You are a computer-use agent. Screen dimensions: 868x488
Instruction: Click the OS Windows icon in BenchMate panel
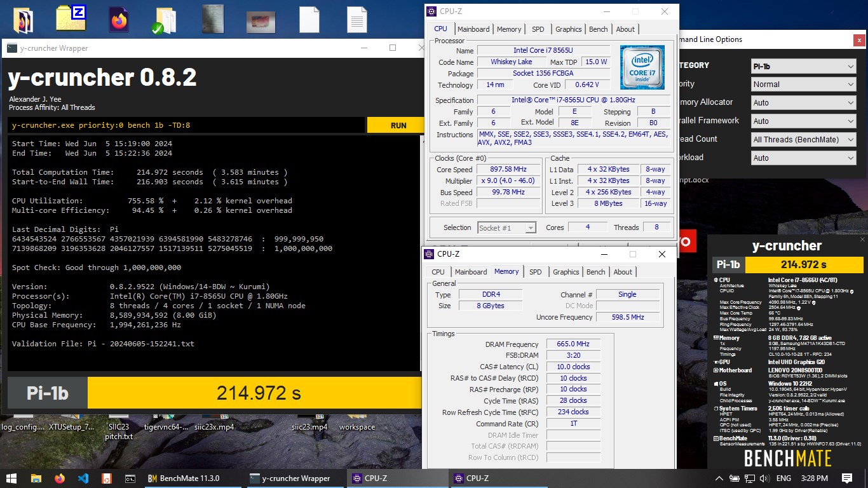pyautogui.click(x=716, y=383)
